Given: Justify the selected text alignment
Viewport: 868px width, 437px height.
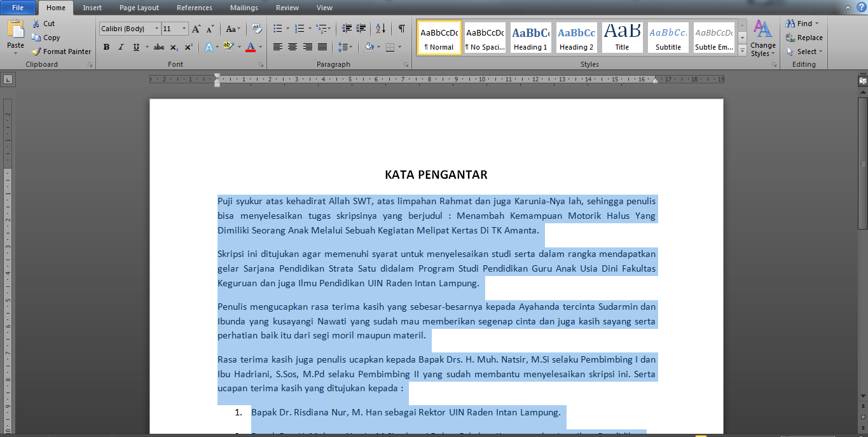Looking at the screenshot, I should tap(322, 47).
